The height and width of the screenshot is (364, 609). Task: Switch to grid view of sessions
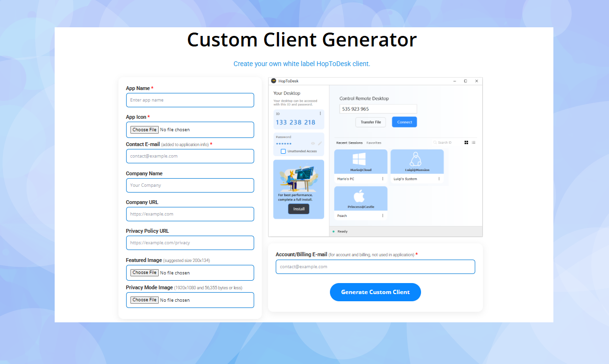coord(467,142)
